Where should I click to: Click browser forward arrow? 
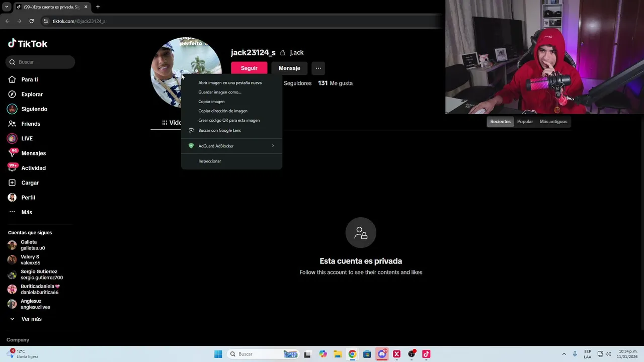(x=19, y=21)
